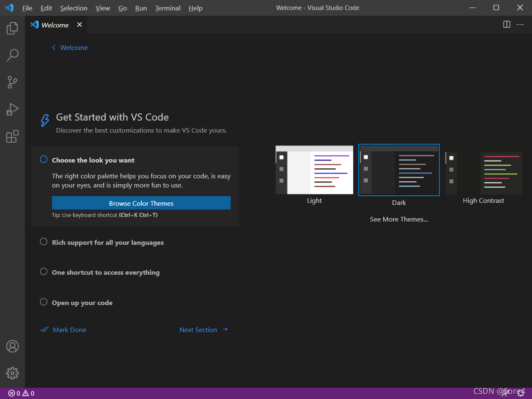Open the Source Control view

(x=12, y=82)
